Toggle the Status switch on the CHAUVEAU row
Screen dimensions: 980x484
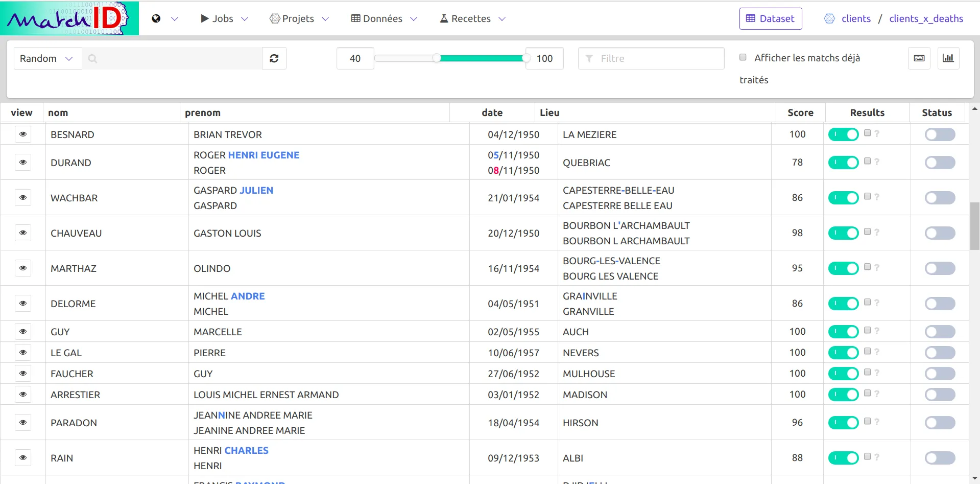click(939, 233)
